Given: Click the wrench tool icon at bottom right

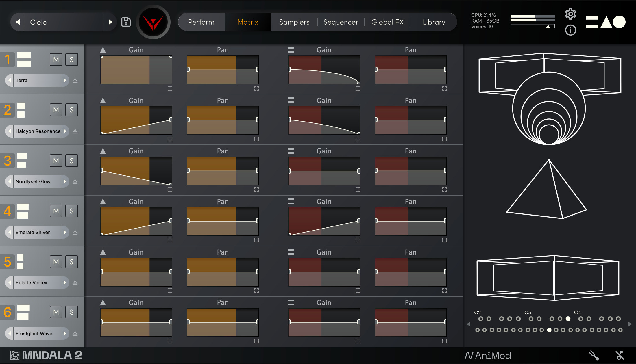Looking at the screenshot, I should click(x=594, y=355).
